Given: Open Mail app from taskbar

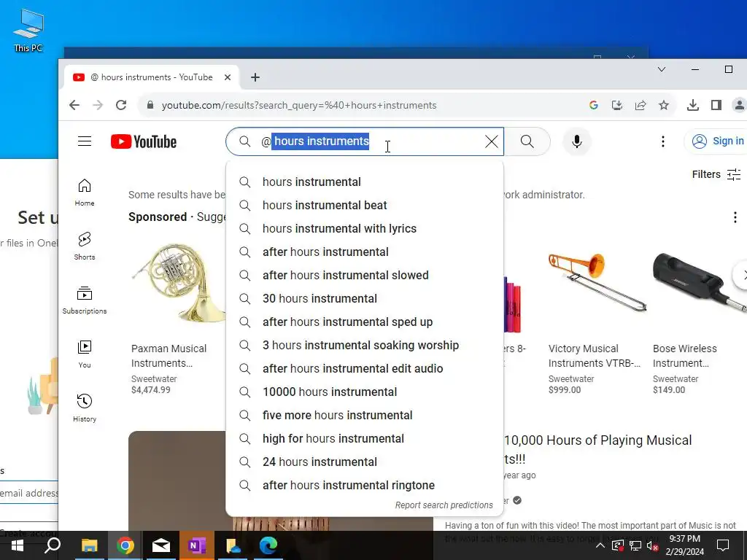Looking at the screenshot, I should tap(161, 545).
